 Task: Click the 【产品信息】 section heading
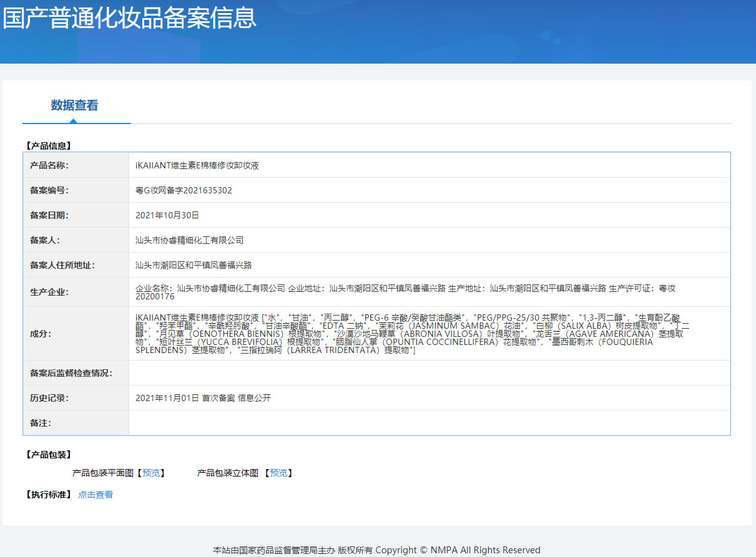[x=49, y=146]
